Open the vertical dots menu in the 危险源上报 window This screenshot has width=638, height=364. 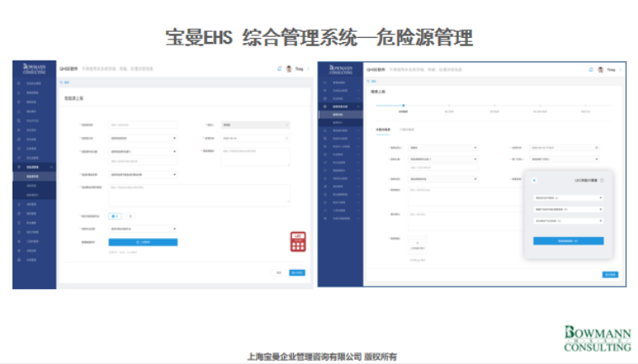tap(308, 69)
